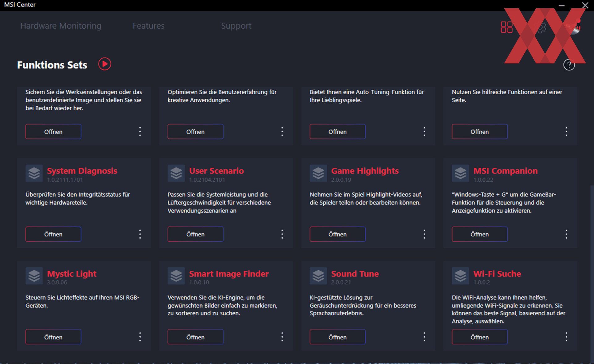Expand more options for Sound Tune
The width and height of the screenshot is (594, 364).
424,337
